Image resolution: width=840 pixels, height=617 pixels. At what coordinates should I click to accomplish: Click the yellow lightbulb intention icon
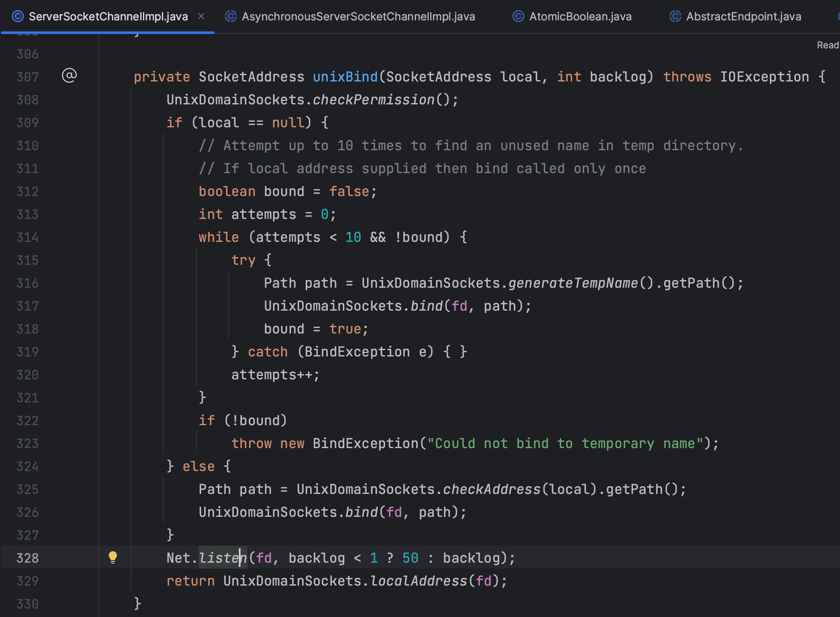pyautogui.click(x=112, y=557)
